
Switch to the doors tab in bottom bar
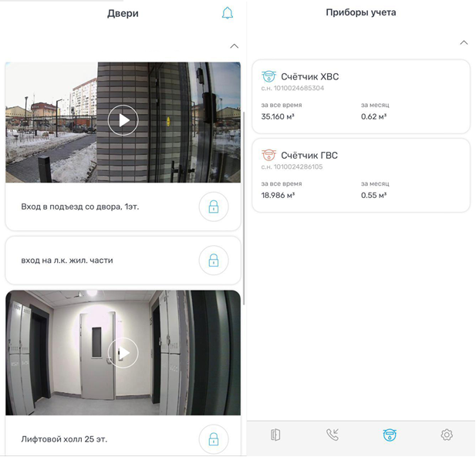click(x=275, y=435)
